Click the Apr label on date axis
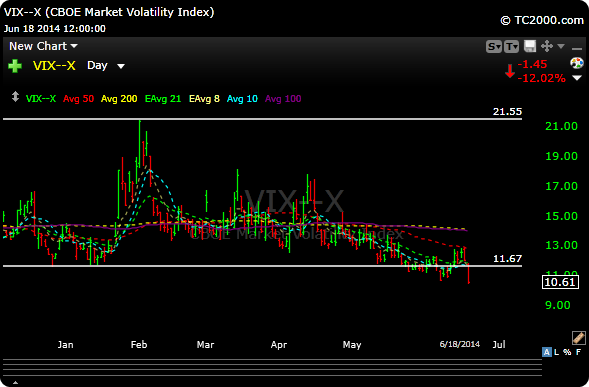 279,345
